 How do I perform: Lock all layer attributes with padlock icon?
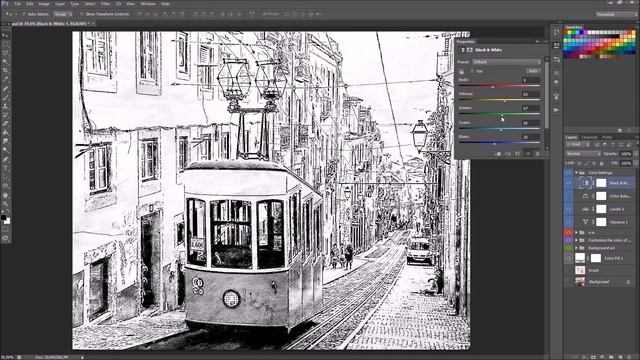click(602, 163)
